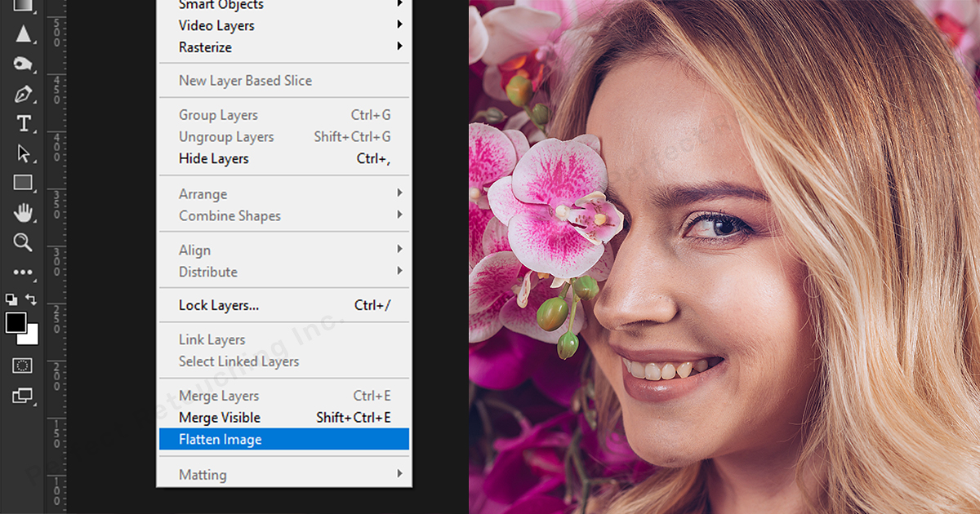Image resolution: width=980 pixels, height=514 pixels.
Task: Click the Sponge tool icon
Action: (x=23, y=64)
